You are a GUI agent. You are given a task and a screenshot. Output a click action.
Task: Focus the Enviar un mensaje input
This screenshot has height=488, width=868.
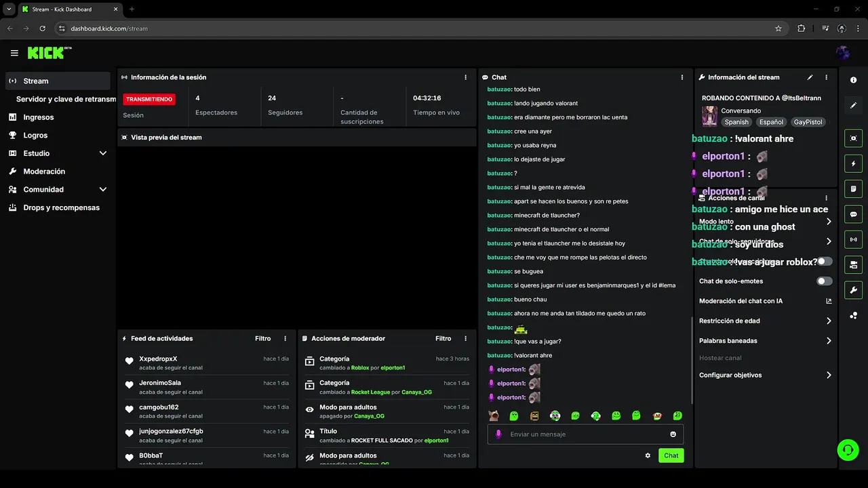tap(585, 434)
